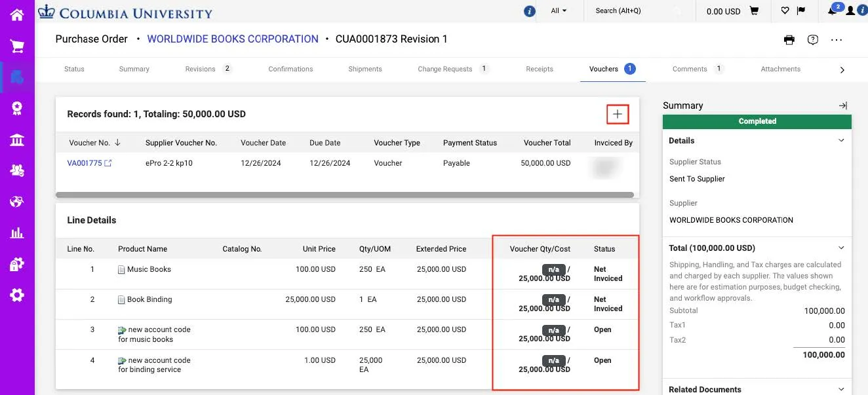Open the Confirmations tab
Screen dimensions: 868x395
(x=290, y=69)
